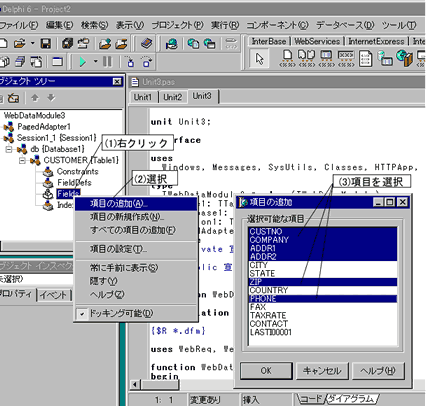Switch to the イベント tab in Object Inspector

coord(53,295)
